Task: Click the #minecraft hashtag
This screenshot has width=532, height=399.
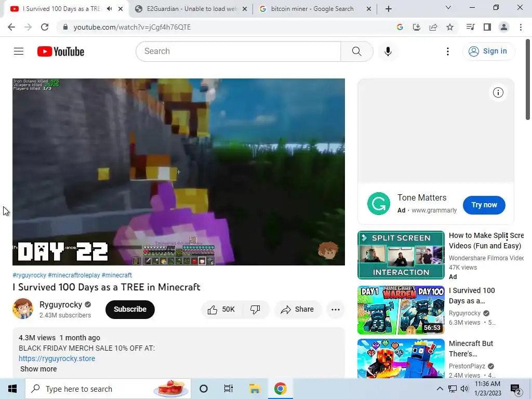Action: point(117,275)
